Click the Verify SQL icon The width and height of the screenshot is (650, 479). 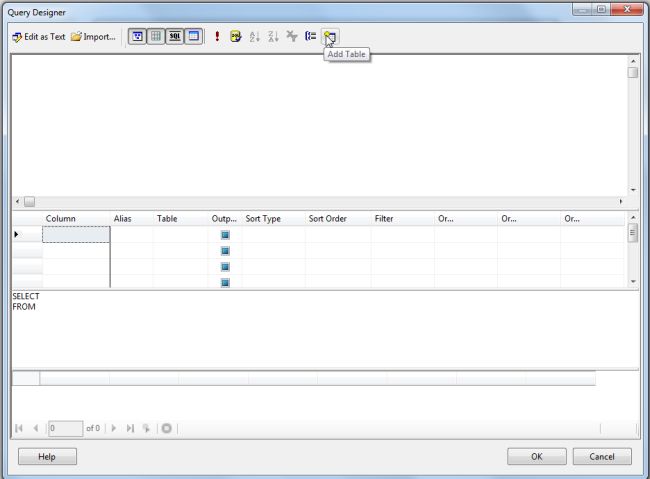tap(235, 36)
